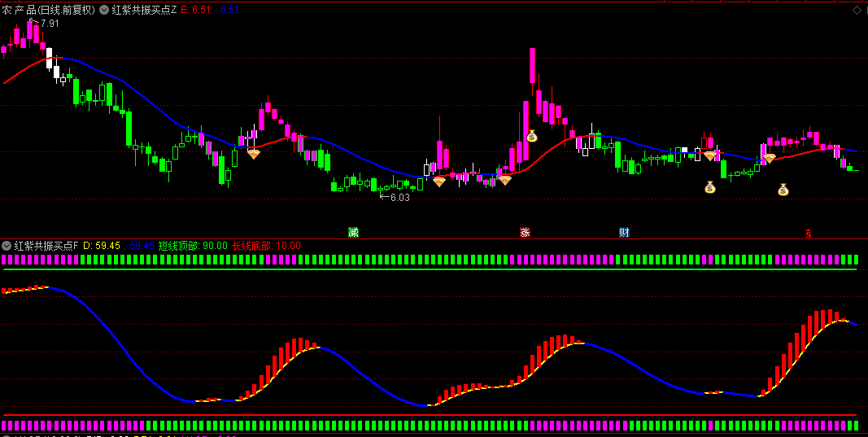This screenshot has height=437, width=868.
Task: Click the green 减 event marker
Action: pos(353,232)
